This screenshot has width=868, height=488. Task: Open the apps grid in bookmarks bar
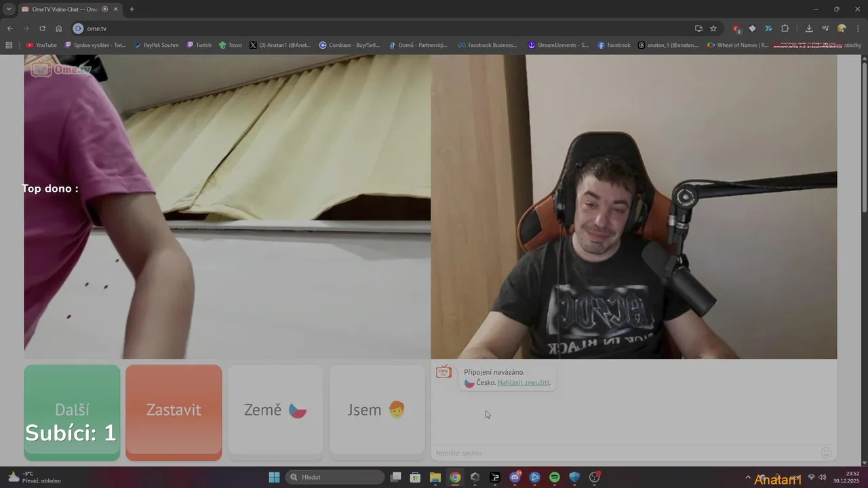9,45
